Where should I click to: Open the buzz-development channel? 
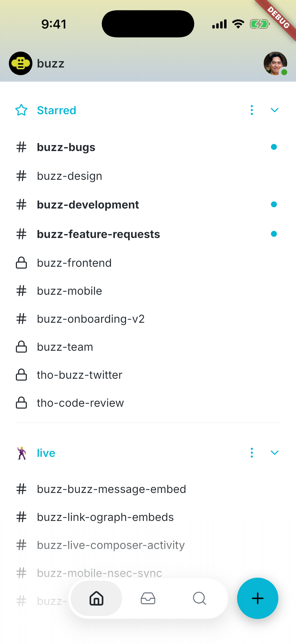(148, 205)
